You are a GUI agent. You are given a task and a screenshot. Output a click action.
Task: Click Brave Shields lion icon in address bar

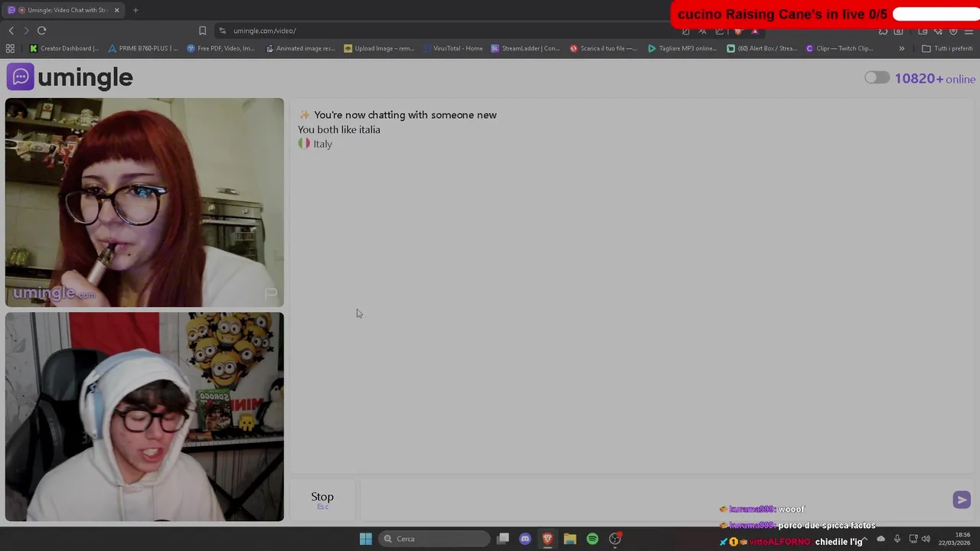[x=738, y=31]
